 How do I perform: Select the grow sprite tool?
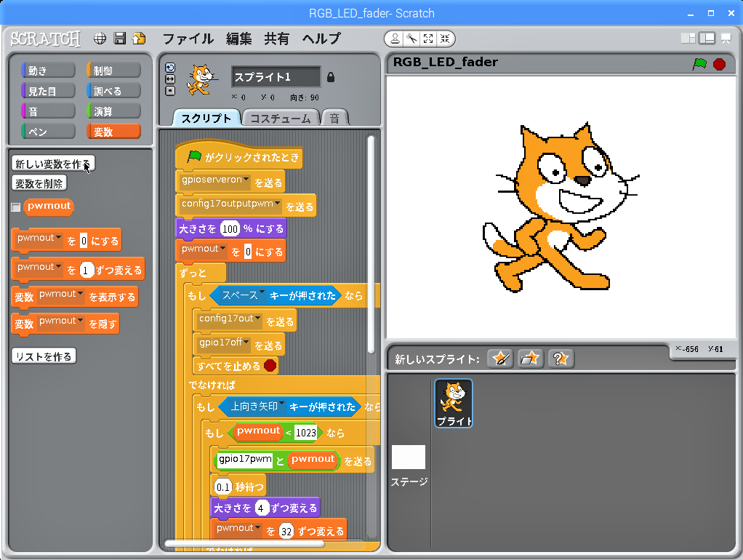pos(428,39)
